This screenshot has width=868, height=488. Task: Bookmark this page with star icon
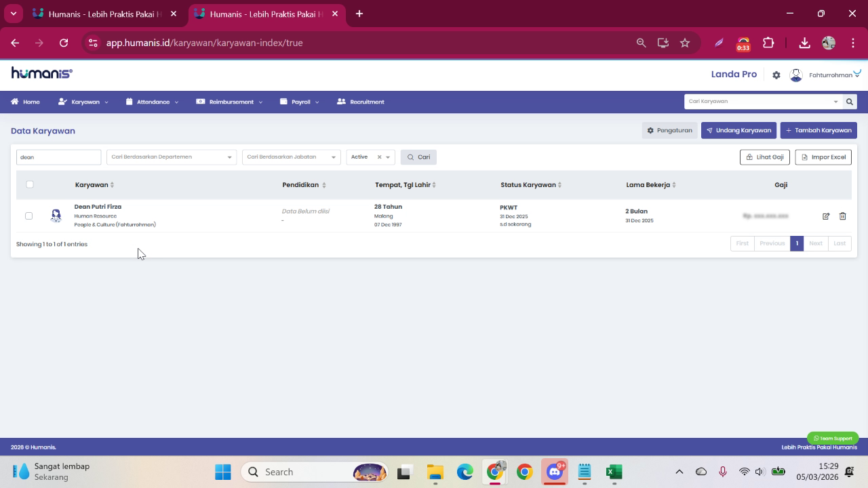click(685, 43)
